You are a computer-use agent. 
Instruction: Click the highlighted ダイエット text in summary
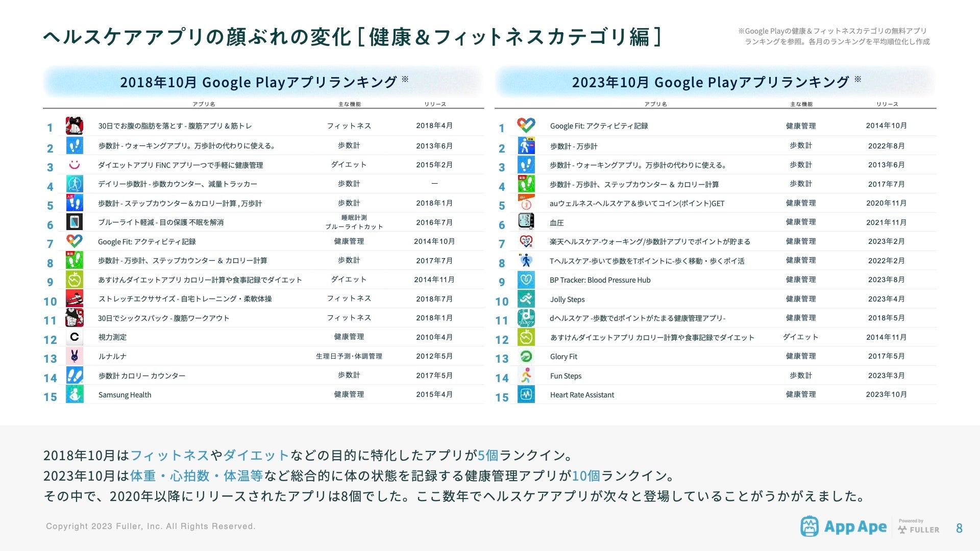256,455
